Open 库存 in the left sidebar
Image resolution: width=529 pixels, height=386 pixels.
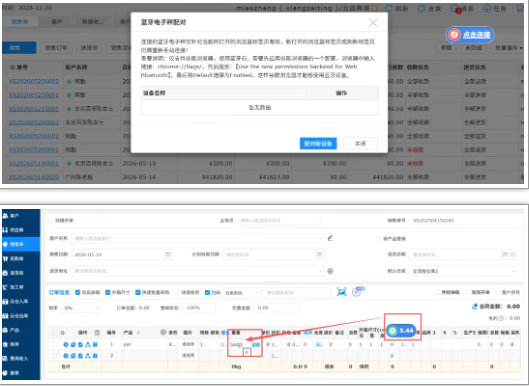(x=20, y=344)
